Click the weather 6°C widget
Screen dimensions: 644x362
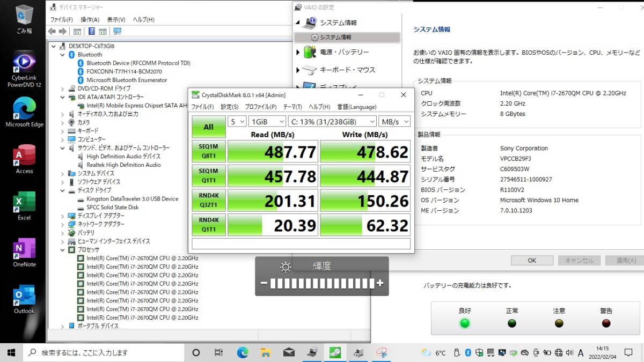tap(434, 352)
